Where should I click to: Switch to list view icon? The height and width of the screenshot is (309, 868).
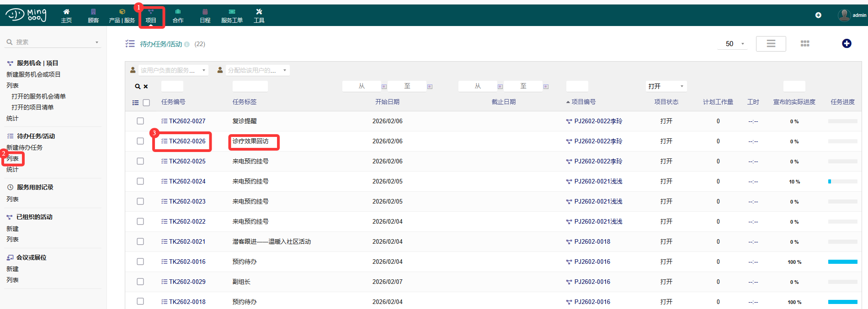click(771, 43)
